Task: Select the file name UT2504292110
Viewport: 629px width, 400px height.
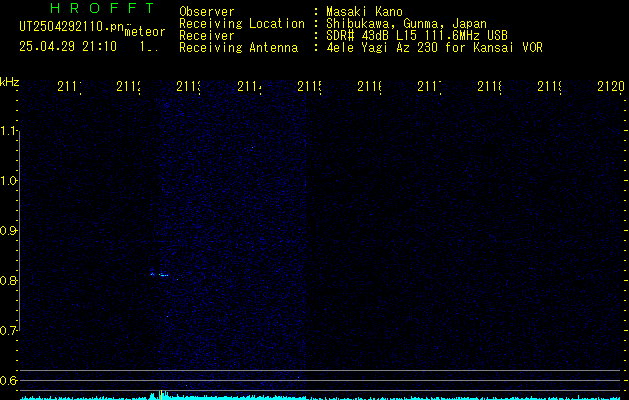Action: click(72, 27)
